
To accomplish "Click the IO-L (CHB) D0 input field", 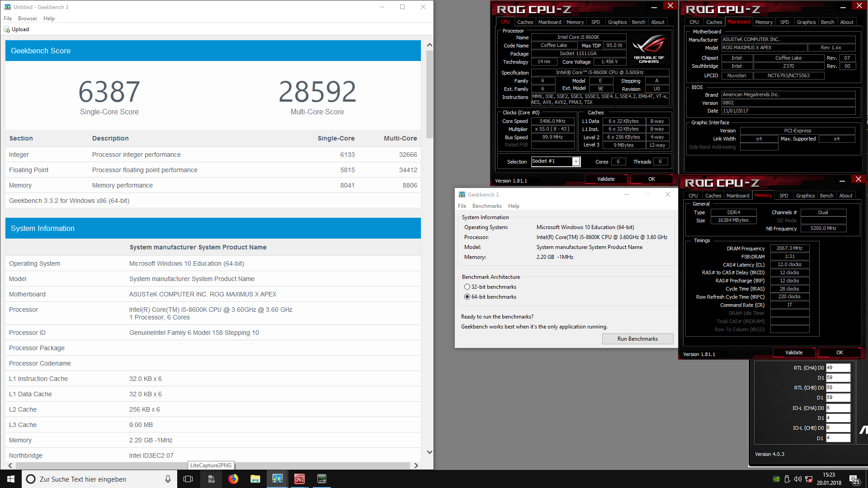I will click(838, 428).
